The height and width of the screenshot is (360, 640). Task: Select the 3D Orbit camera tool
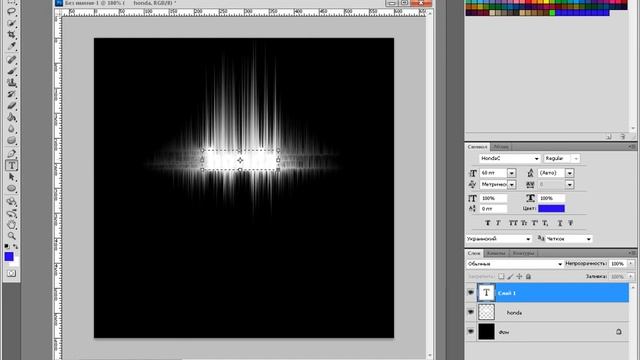pyautogui.click(x=11, y=213)
